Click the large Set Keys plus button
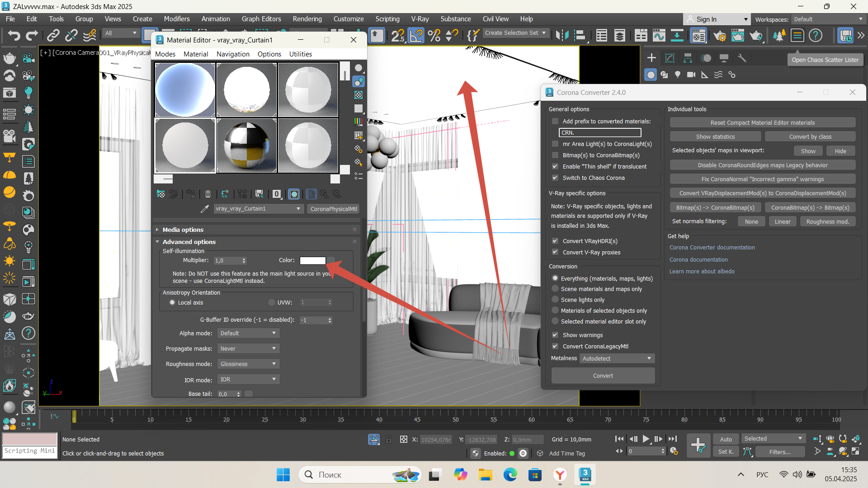Screen dimensions: 868x488 pyautogui.click(x=698, y=445)
